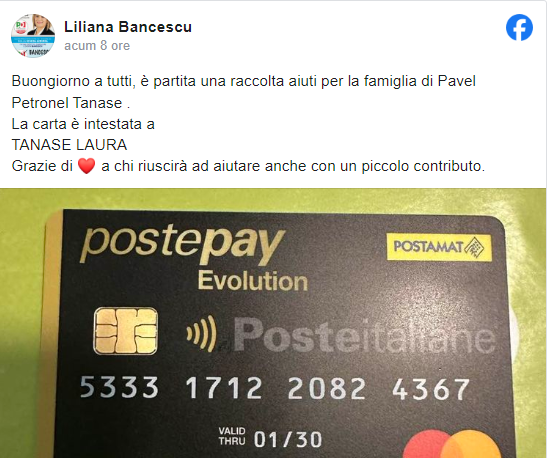Click the Mastercard logo on card
Image resolution: width=547 pixels, height=458 pixels.
[x=452, y=444]
